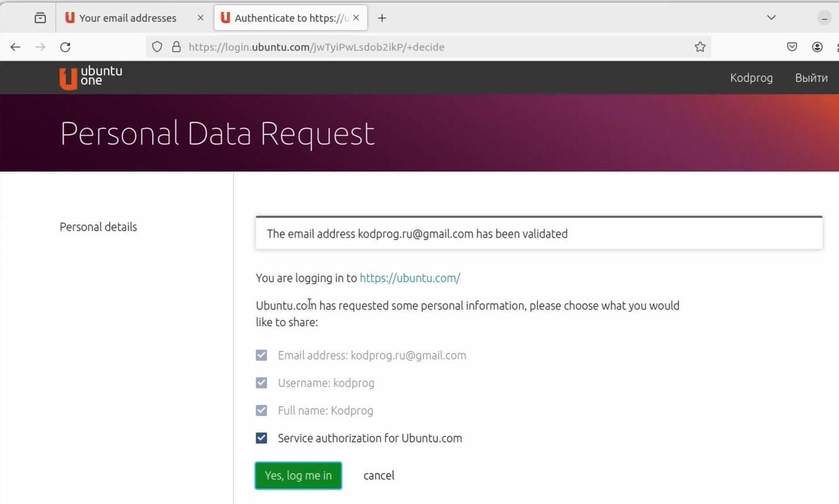Click the 'Personal details' sidebar text
This screenshot has height=504, width=839.
tap(98, 227)
